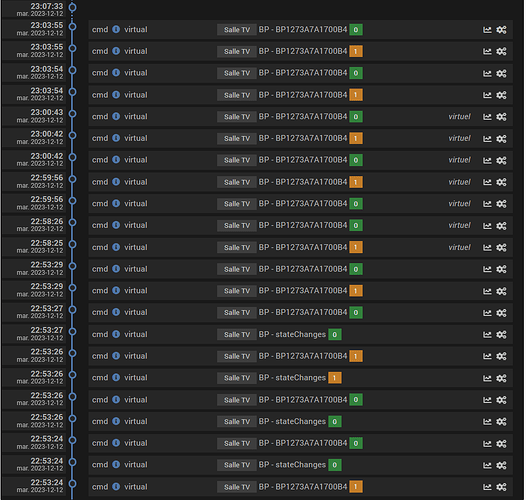The width and height of the screenshot is (526, 500).
Task: Show history chart for 22:53:29 value 0 row
Action: (x=487, y=269)
